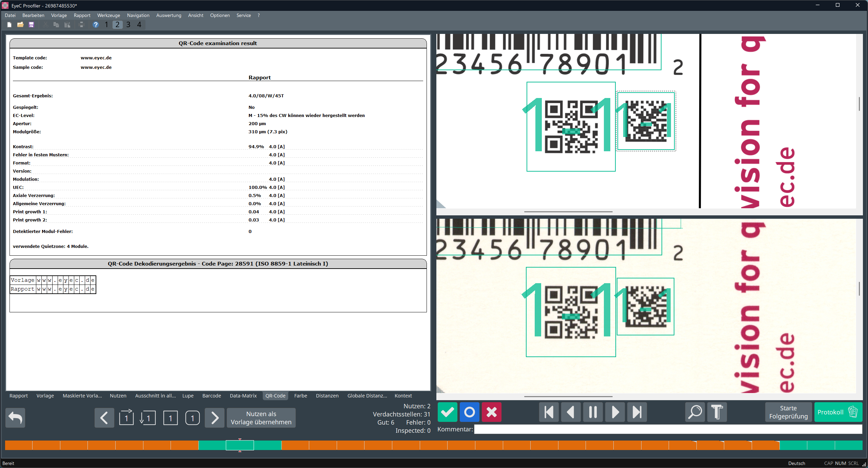Open the Werkzeuge menu

(x=108, y=15)
